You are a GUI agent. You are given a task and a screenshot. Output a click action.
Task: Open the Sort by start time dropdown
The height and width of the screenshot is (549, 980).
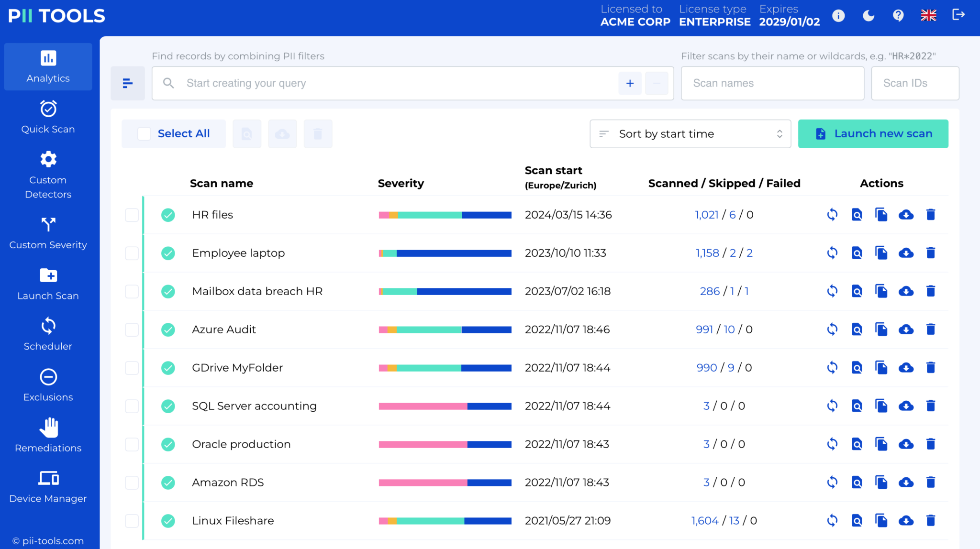(690, 134)
